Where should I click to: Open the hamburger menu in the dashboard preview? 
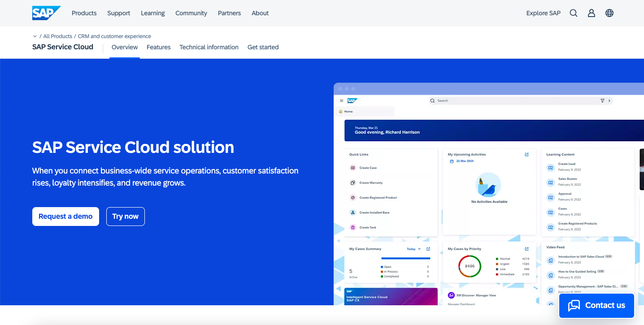(342, 101)
